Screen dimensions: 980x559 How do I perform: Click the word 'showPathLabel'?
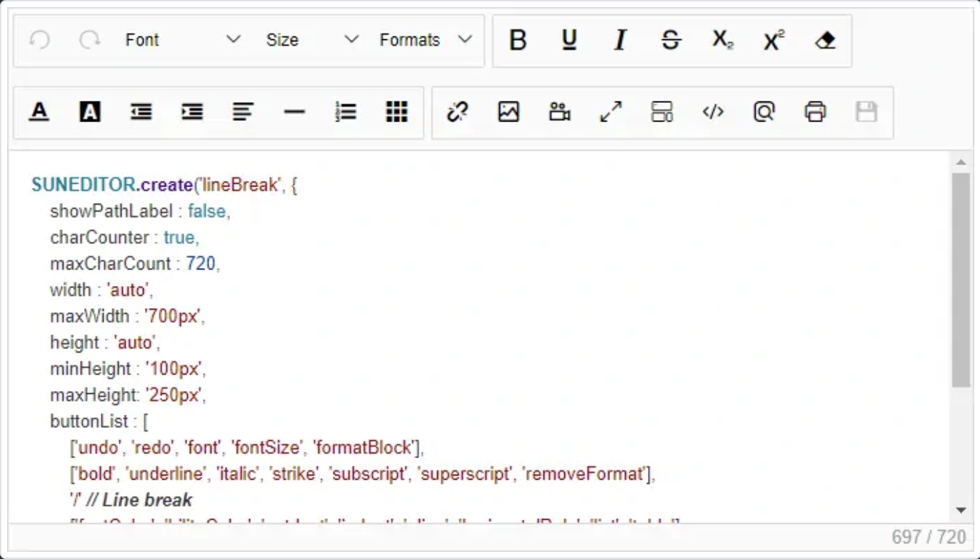pos(111,212)
